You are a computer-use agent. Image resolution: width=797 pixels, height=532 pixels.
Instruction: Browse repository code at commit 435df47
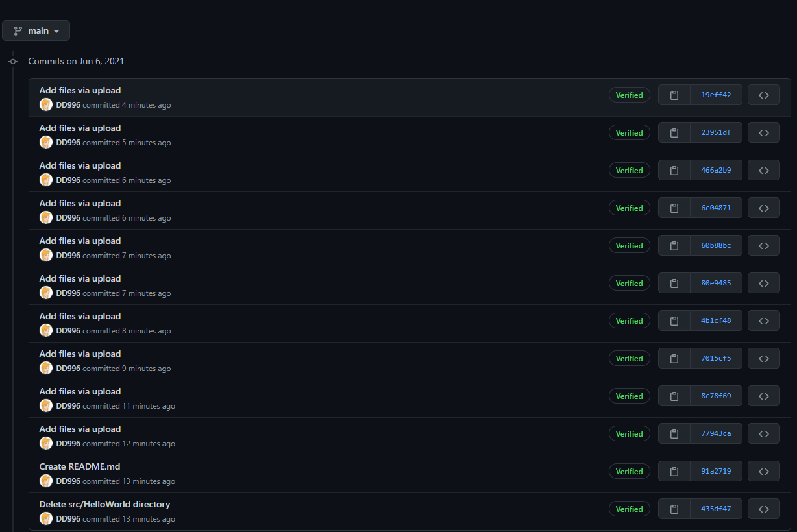pyautogui.click(x=764, y=509)
